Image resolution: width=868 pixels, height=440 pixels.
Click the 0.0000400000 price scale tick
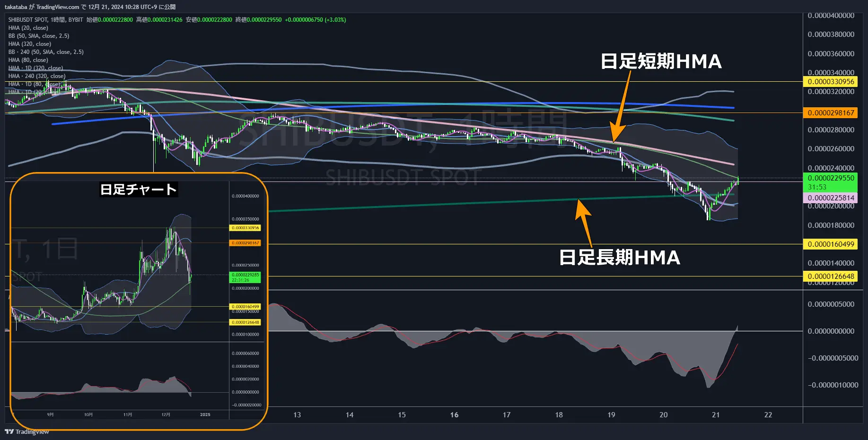click(x=831, y=16)
